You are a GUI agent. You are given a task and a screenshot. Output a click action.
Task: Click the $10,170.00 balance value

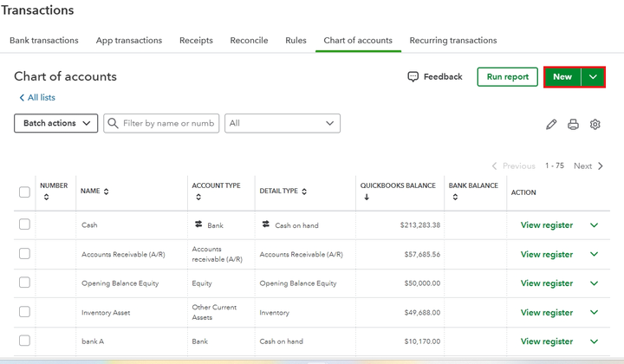tap(422, 341)
